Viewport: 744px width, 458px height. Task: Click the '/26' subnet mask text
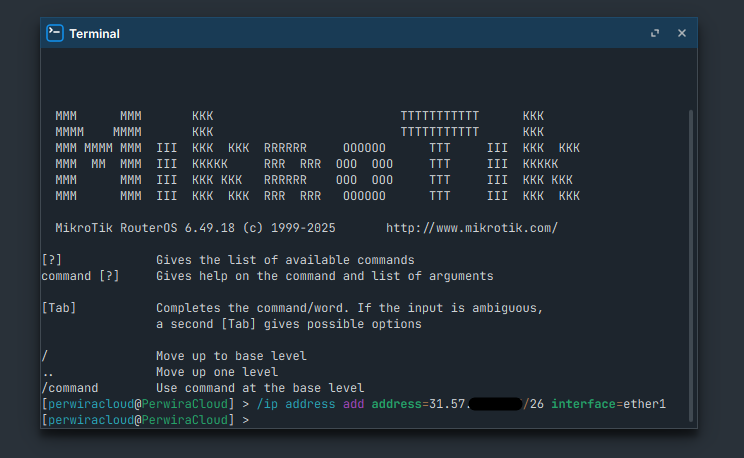pos(533,404)
